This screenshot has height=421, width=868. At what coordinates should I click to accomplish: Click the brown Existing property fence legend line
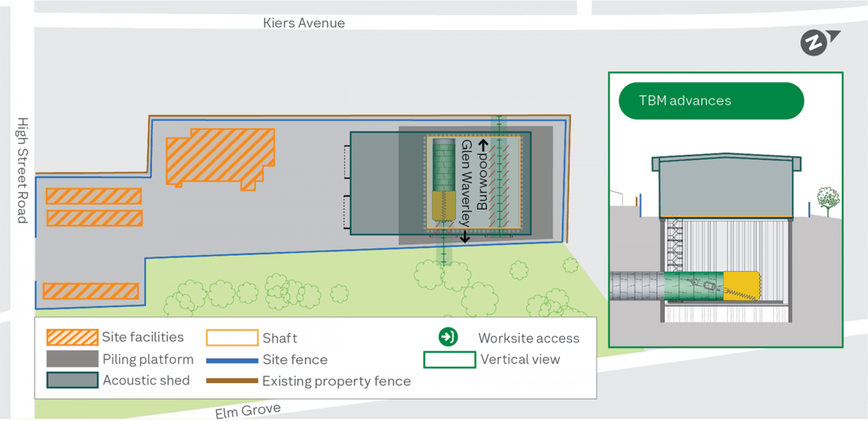tap(232, 381)
